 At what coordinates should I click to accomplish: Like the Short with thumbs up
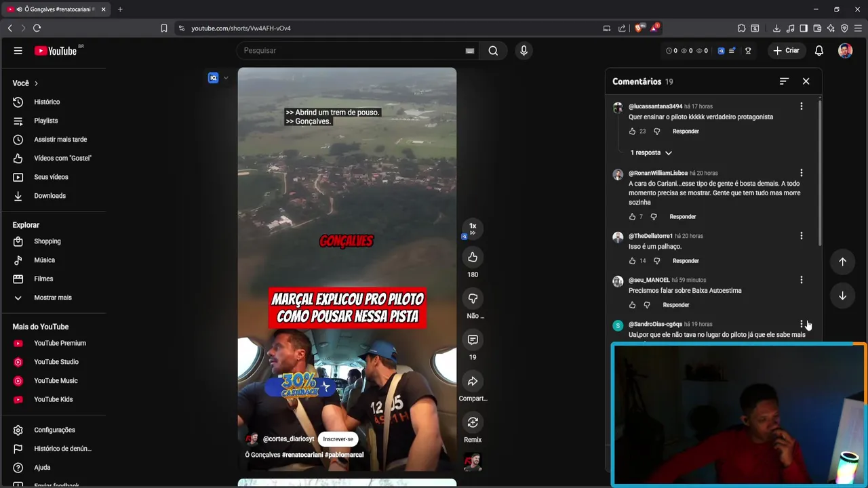[x=473, y=258]
